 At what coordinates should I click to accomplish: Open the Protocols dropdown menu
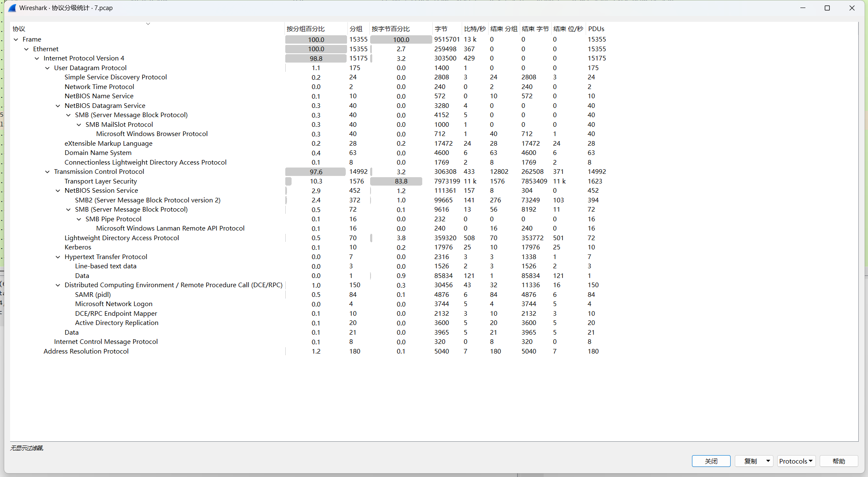[796, 461]
